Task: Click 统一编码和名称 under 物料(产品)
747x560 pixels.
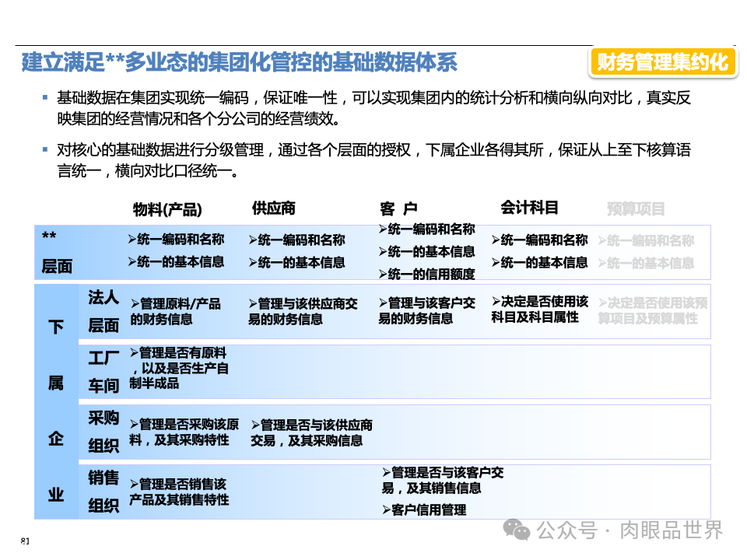Action: coord(176,239)
